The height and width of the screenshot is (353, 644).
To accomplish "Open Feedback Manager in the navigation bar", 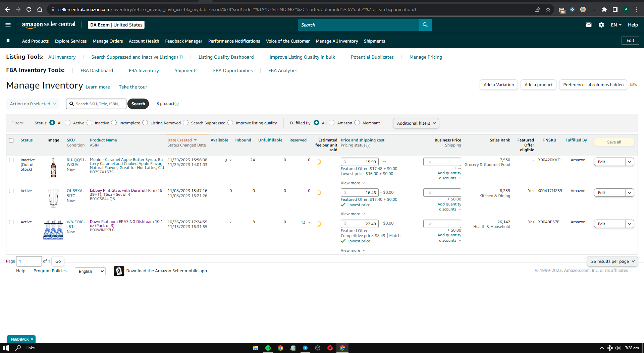I will click(183, 41).
